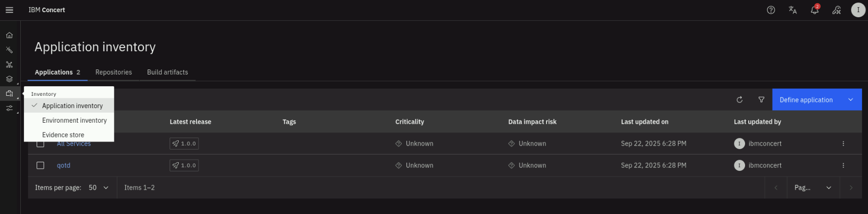
Task: Open overflow menu for qotd row
Action: coord(843,165)
